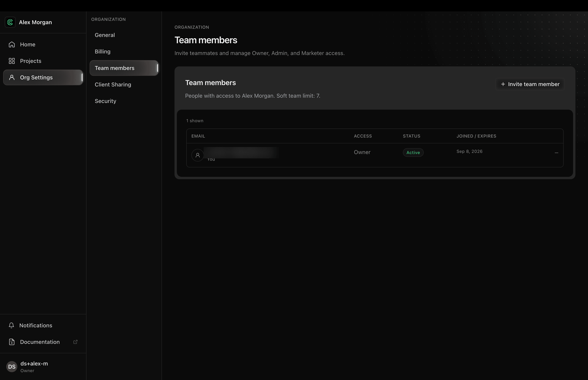Invite a team member
The height and width of the screenshot is (380, 588).
pos(530,84)
